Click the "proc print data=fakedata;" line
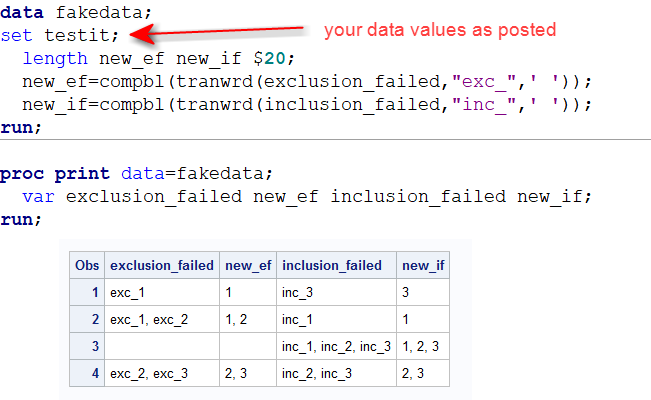Image resolution: width=651 pixels, height=400 pixels. tap(135, 173)
